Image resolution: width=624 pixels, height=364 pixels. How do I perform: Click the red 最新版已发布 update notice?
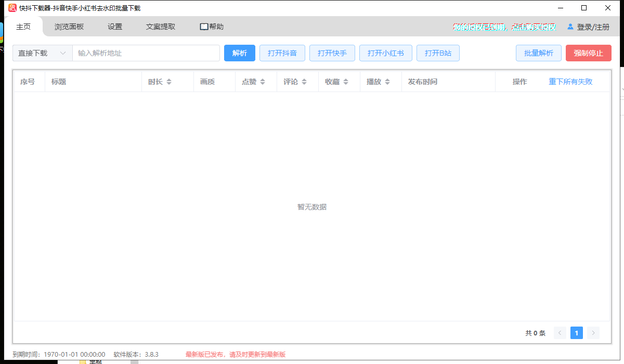coord(236,355)
